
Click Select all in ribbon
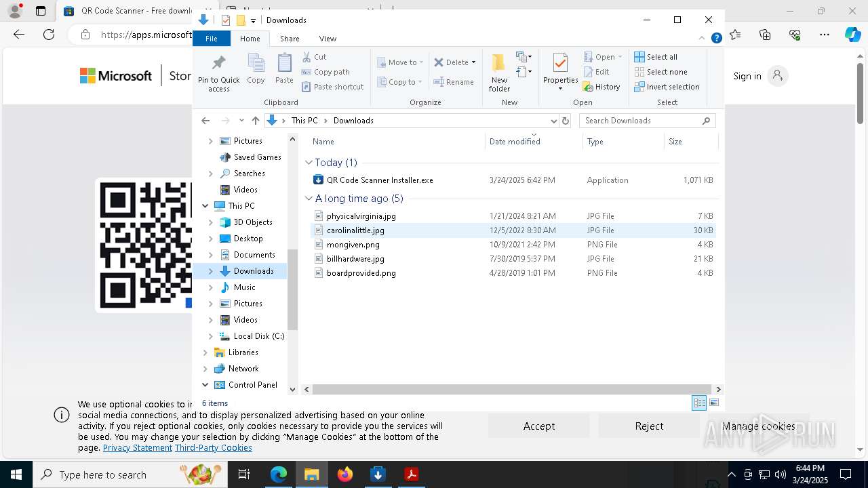click(656, 57)
